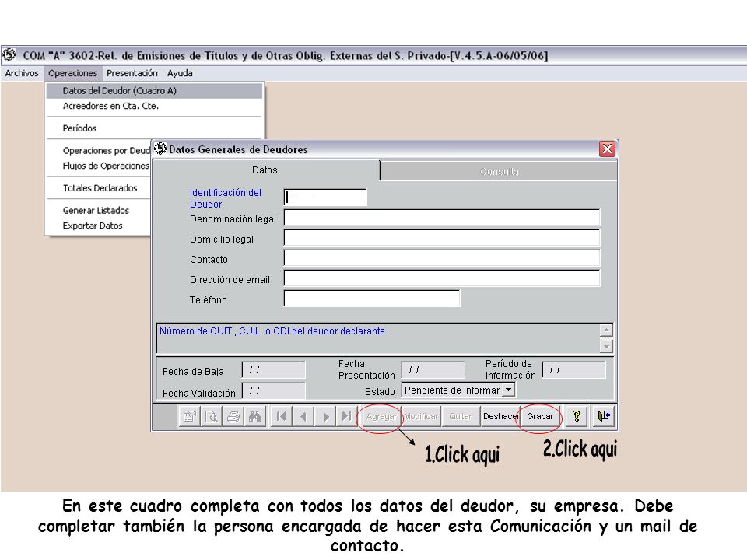
Task: Go to first record arrow button
Action: [x=281, y=417]
